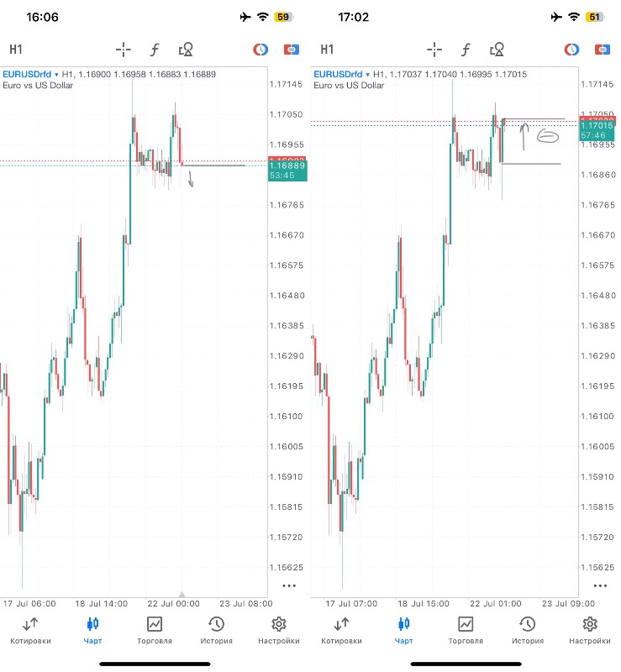Tap red-blue circular icon in left toolbar
The height and width of the screenshot is (672, 621).
pos(261,50)
